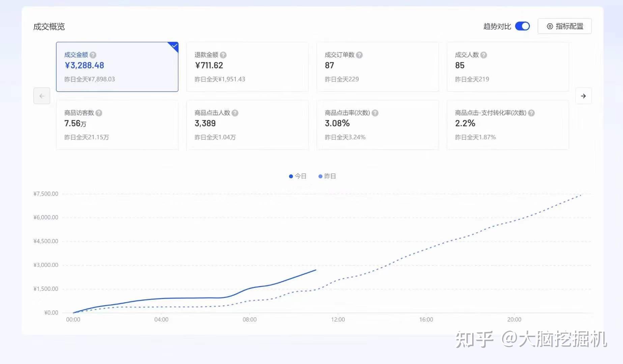Screen dimensions: 623x364
Task: Go to previous metrics with left arrow
Action: [42, 96]
